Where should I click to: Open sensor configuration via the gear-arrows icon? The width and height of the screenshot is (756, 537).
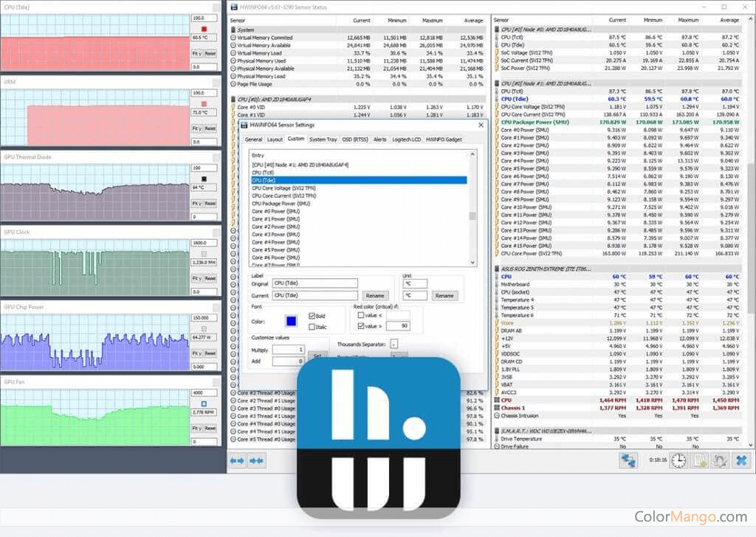[x=720, y=461]
